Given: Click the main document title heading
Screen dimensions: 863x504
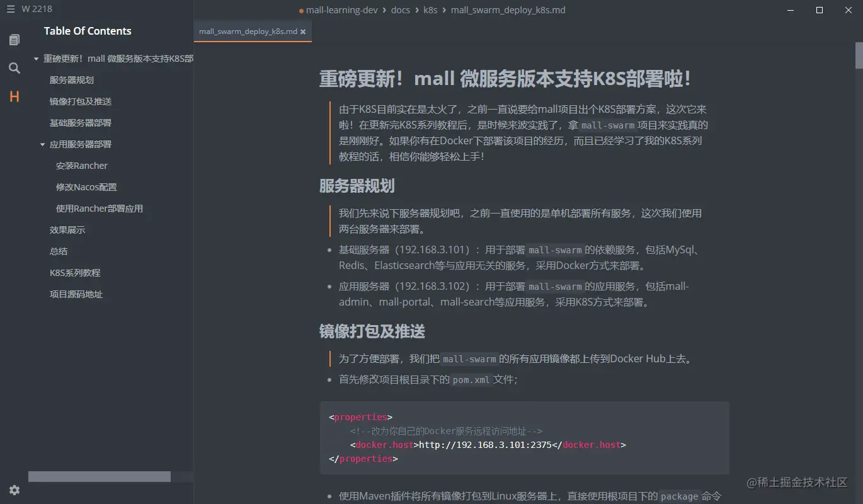Looking at the screenshot, I should point(505,79).
